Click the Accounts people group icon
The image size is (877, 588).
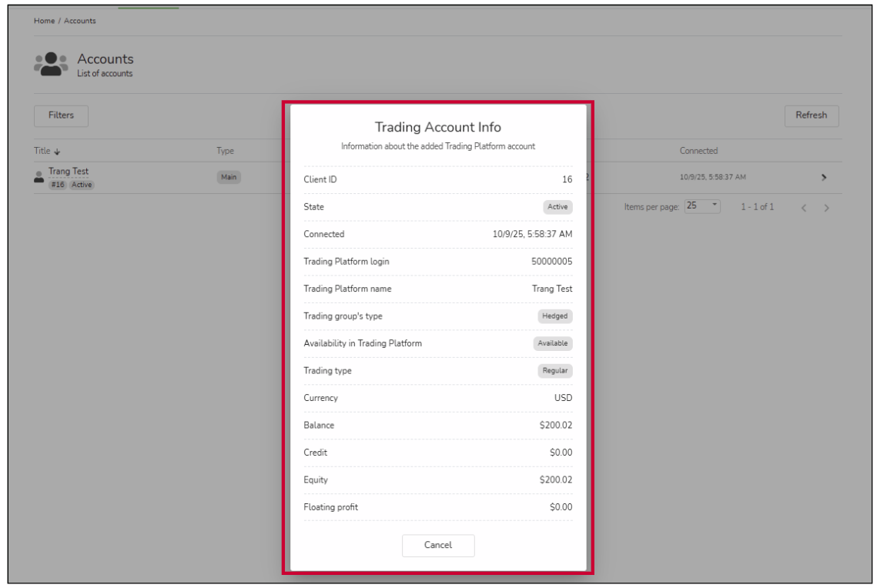(51, 65)
